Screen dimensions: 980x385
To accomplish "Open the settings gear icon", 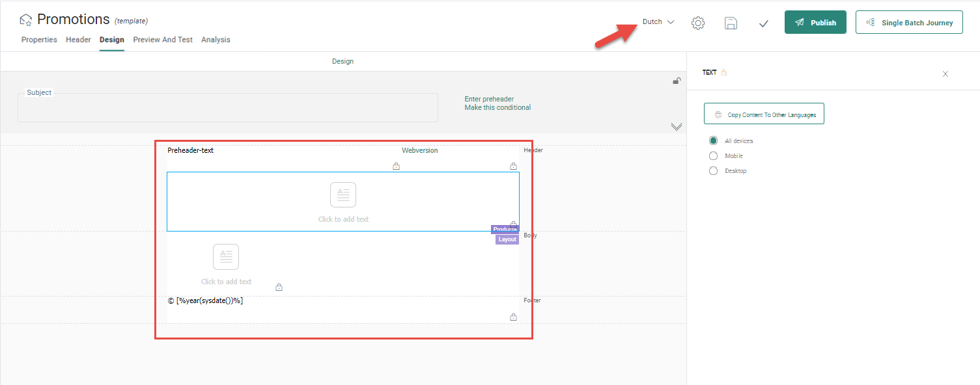I will click(697, 23).
